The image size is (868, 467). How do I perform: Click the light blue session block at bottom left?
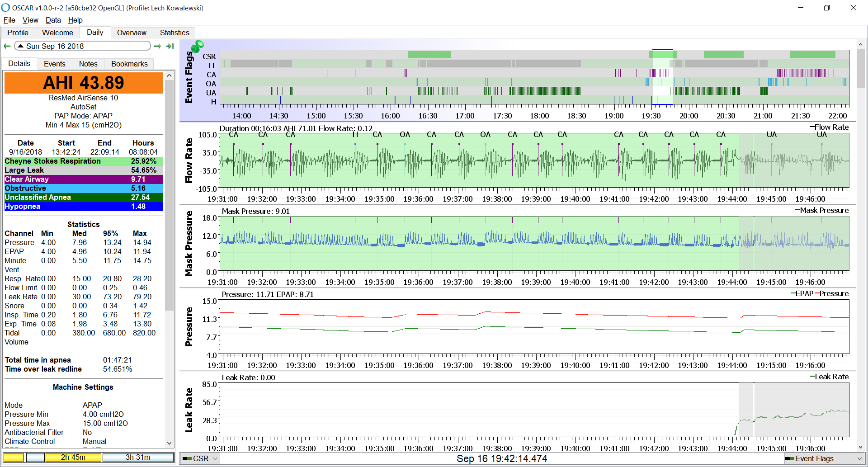pos(35,458)
